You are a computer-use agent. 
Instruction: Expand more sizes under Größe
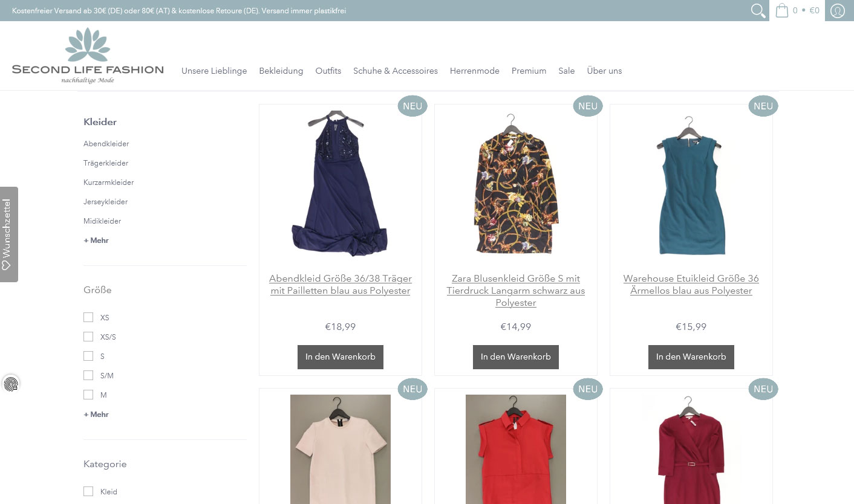point(96,415)
